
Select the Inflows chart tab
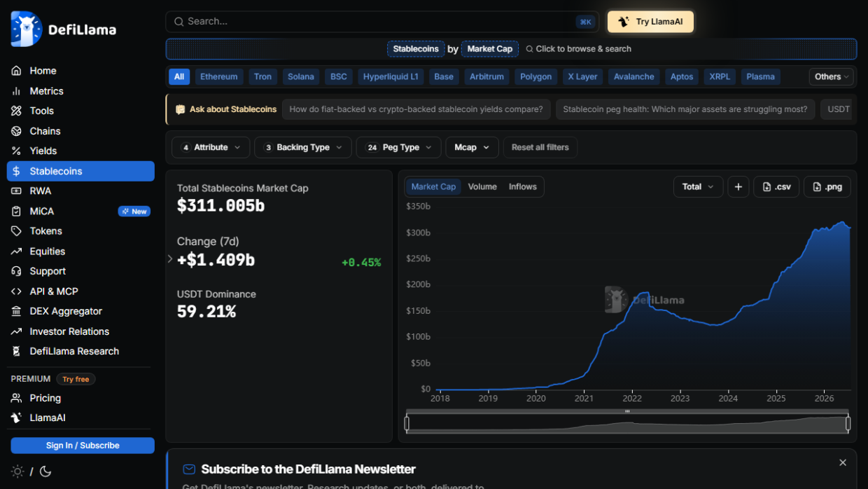[523, 186]
